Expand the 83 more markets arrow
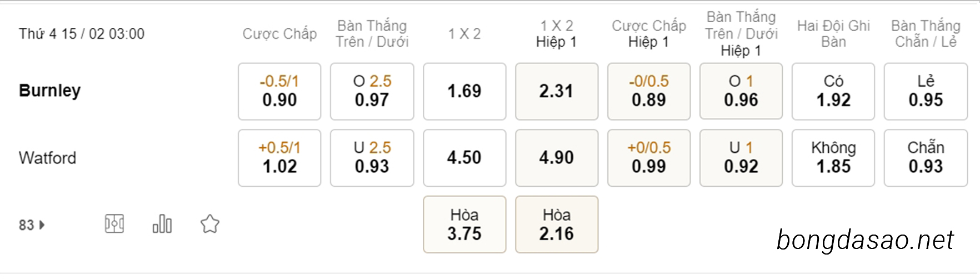Image resolution: width=980 pixels, height=279 pixels. (x=32, y=225)
